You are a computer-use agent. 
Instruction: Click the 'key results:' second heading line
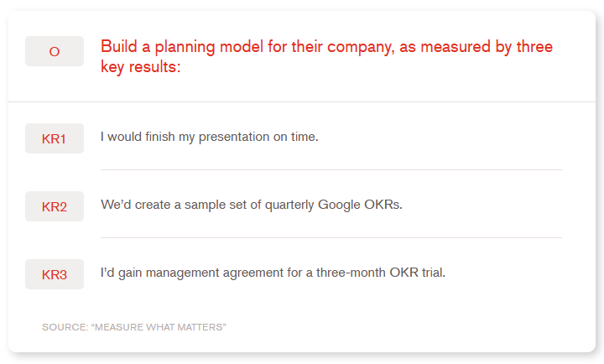140,66
